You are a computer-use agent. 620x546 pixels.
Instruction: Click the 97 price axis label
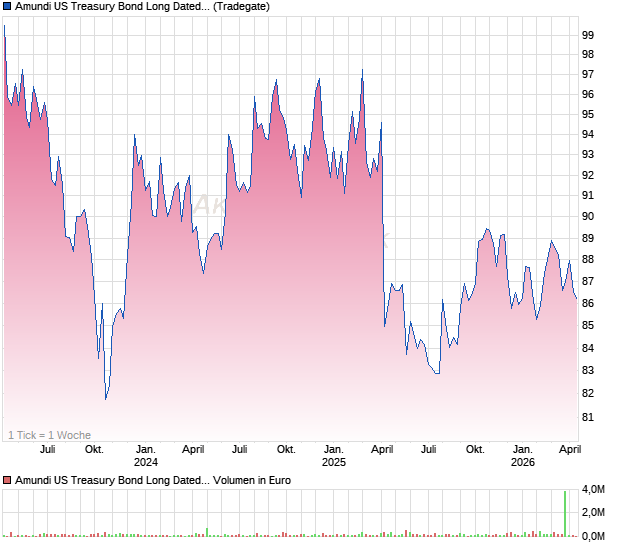pos(588,74)
